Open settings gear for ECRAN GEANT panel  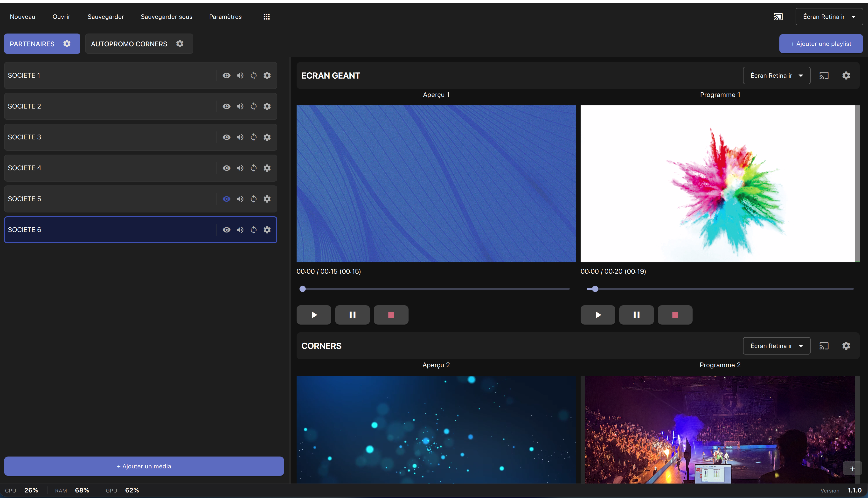pos(846,75)
